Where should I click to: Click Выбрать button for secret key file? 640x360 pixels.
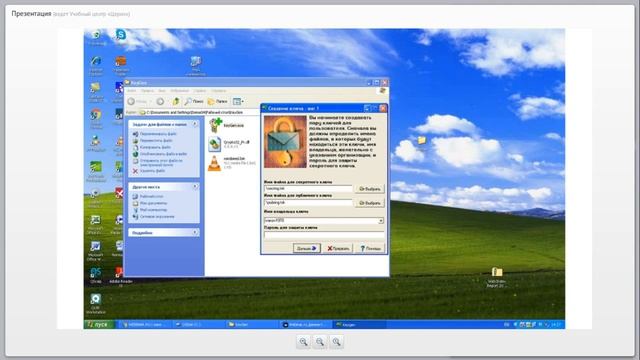click(x=369, y=189)
